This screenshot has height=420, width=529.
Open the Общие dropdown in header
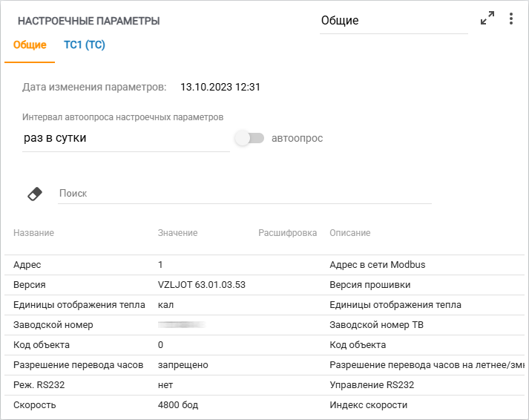[393, 21]
